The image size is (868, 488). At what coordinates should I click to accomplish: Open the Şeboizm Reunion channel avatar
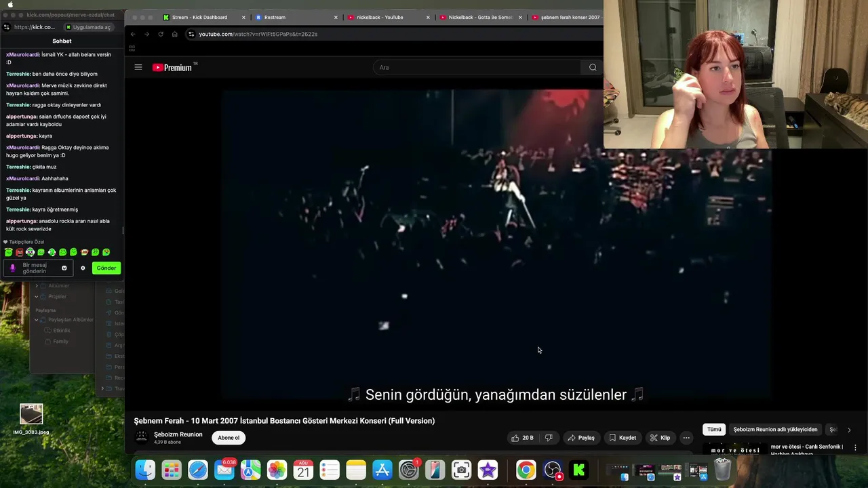pyautogui.click(x=141, y=438)
